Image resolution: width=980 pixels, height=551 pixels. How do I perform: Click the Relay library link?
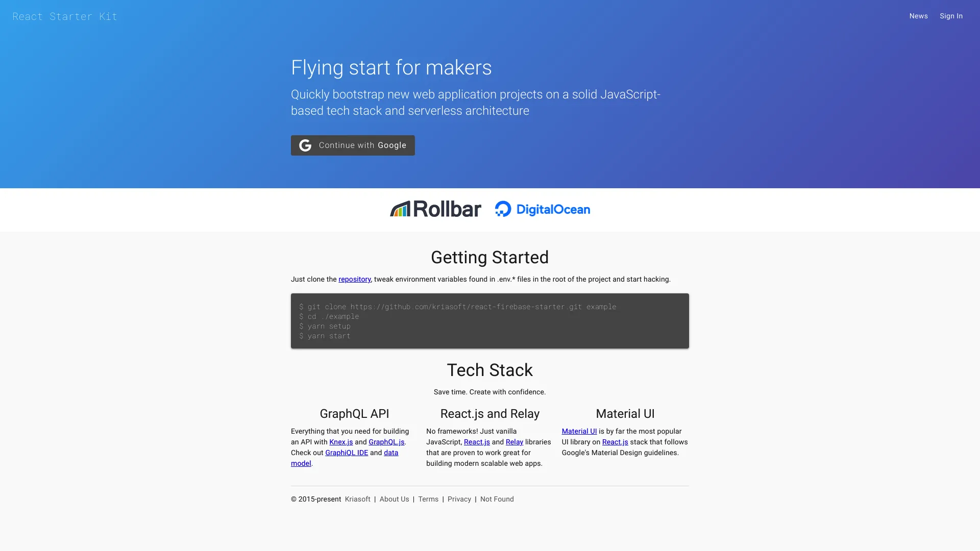click(x=514, y=442)
